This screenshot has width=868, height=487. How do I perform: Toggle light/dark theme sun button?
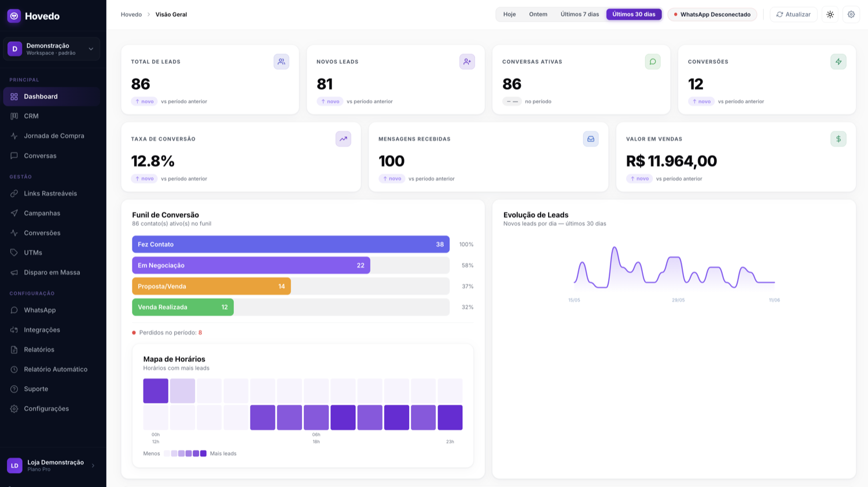pos(830,14)
